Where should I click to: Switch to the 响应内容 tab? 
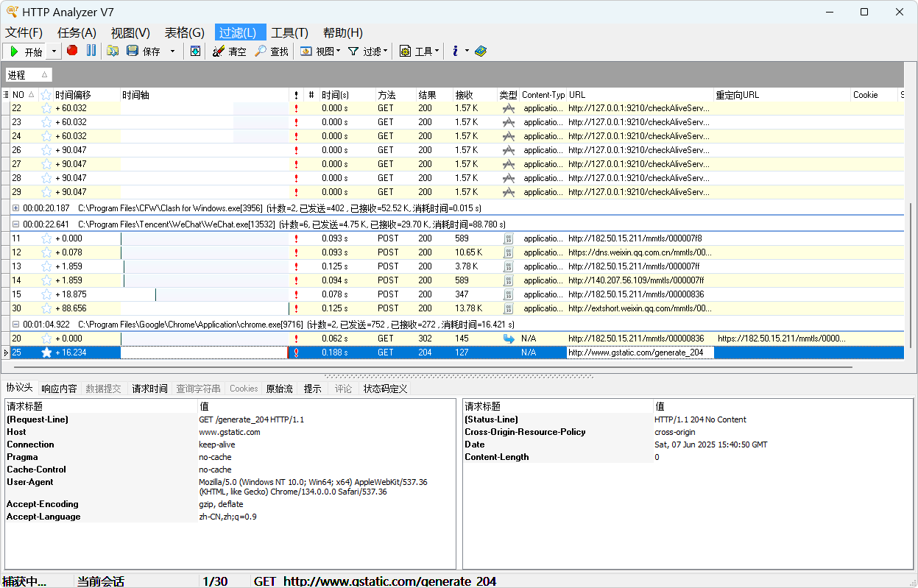(59, 389)
